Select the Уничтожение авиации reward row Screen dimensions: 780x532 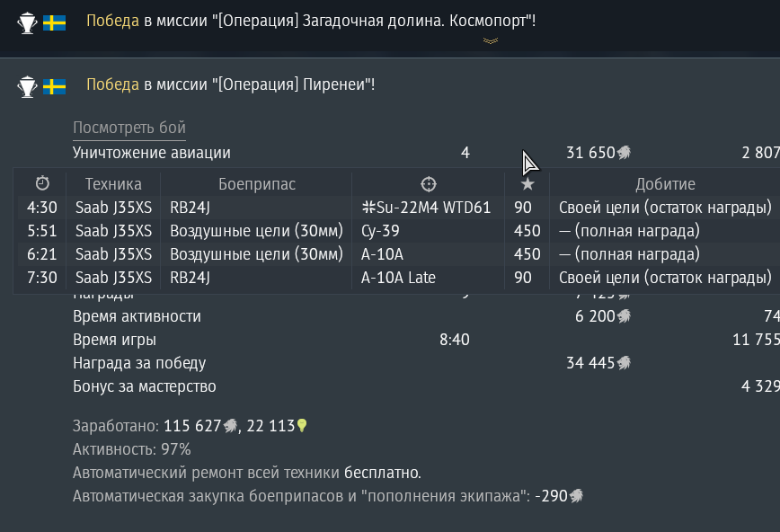click(x=426, y=153)
